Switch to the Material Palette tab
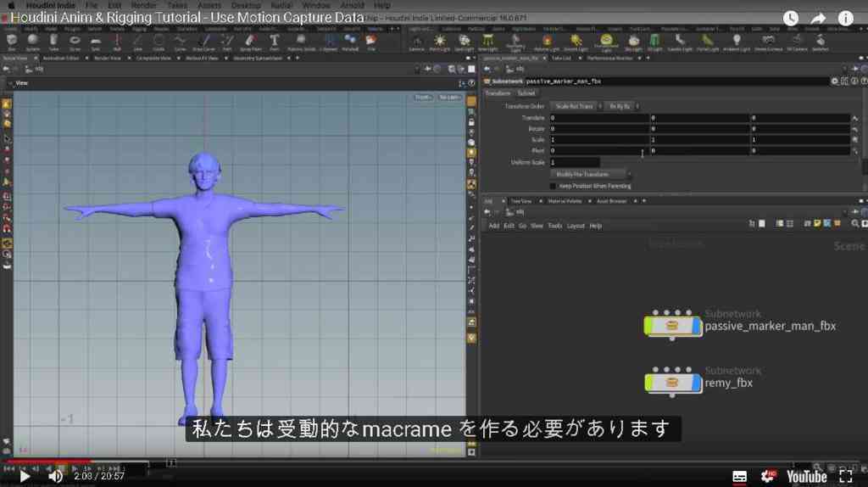 (x=565, y=201)
